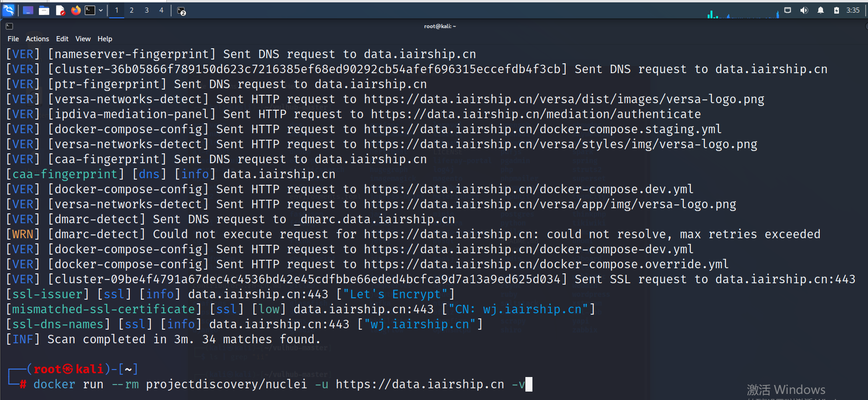Screen dimensions: 868x400
Task: Open the Actions menu
Action: [37, 38]
